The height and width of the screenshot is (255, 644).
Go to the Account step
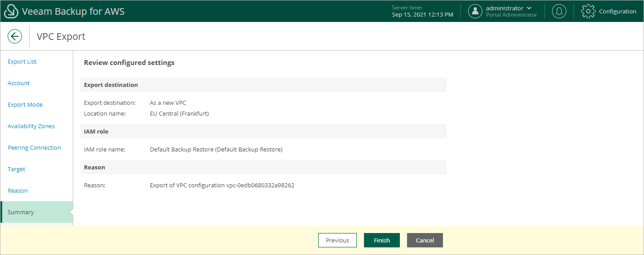(19, 83)
